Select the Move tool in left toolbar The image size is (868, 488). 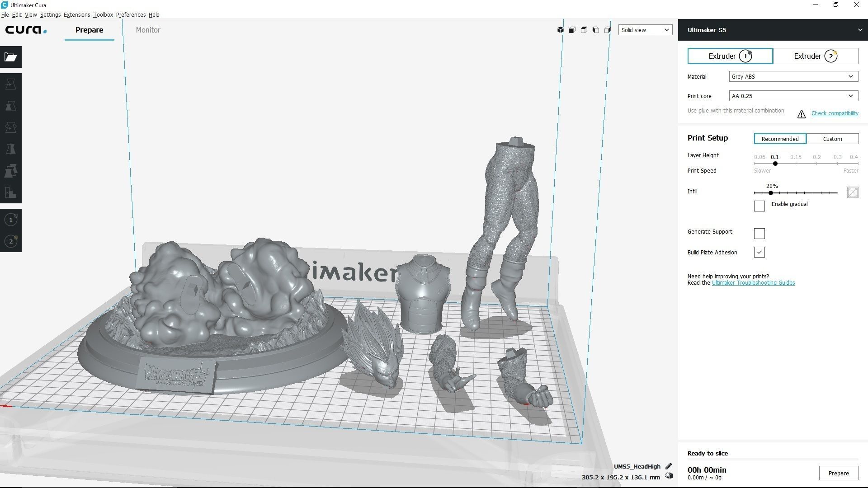pos(11,84)
